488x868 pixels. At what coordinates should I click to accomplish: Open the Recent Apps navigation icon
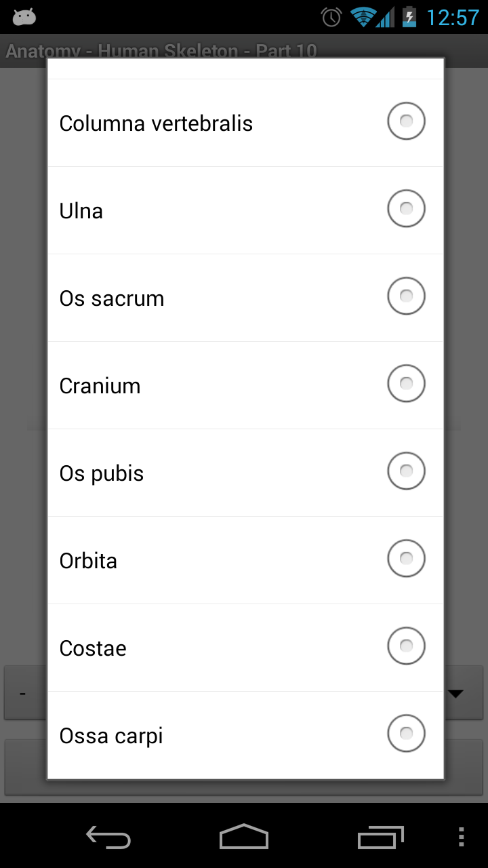pos(380,837)
